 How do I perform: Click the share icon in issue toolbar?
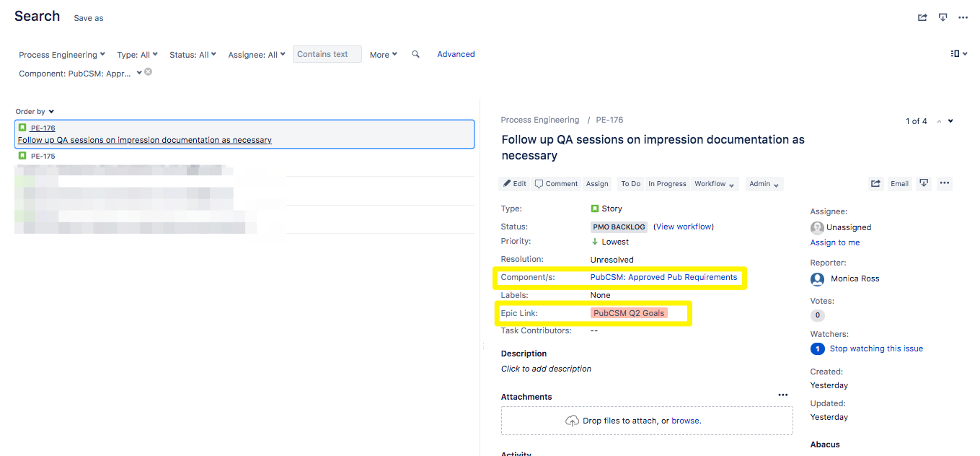[x=875, y=184]
